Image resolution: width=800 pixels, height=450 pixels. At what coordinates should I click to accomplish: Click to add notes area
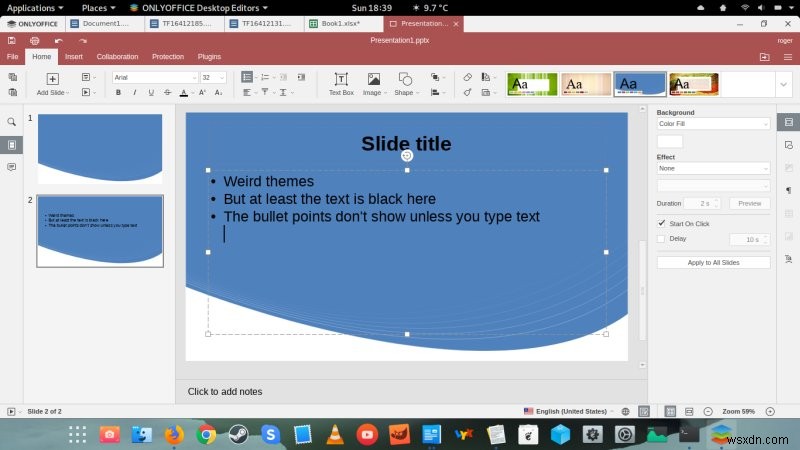click(224, 391)
